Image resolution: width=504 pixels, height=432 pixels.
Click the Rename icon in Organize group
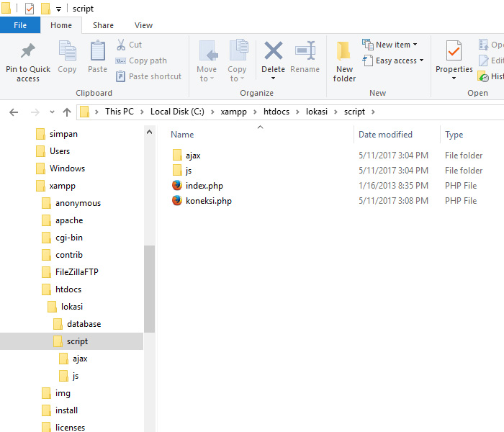point(305,52)
